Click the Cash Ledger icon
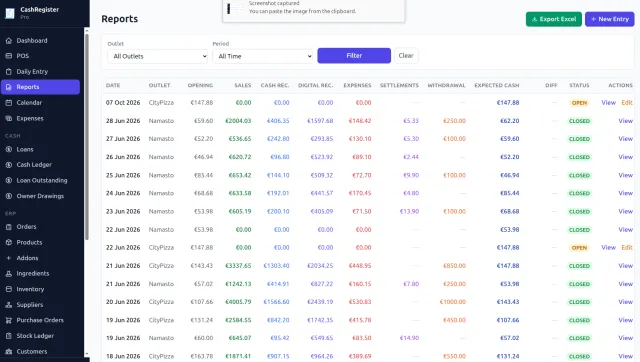 pyautogui.click(x=9, y=165)
